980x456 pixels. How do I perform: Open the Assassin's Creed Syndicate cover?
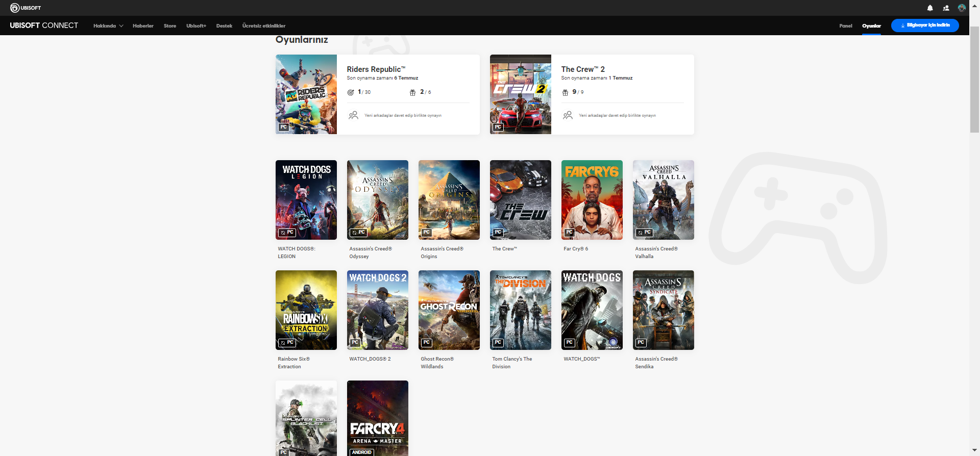664,310
